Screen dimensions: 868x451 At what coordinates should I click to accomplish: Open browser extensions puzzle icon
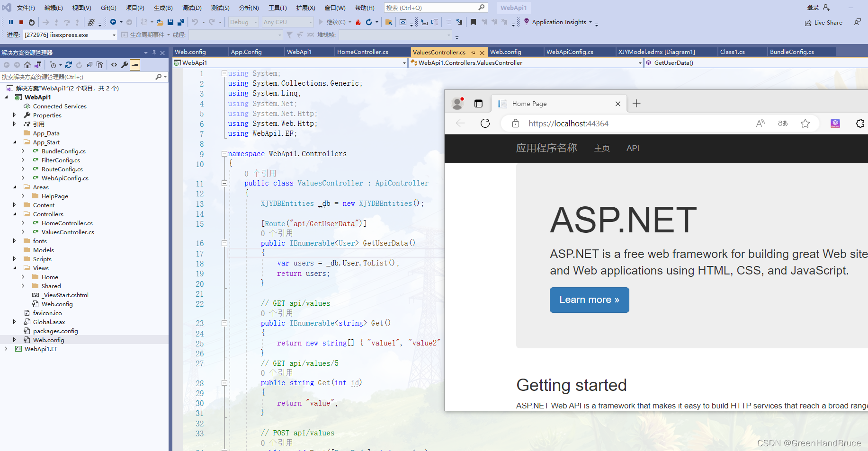(x=860, y=124)
